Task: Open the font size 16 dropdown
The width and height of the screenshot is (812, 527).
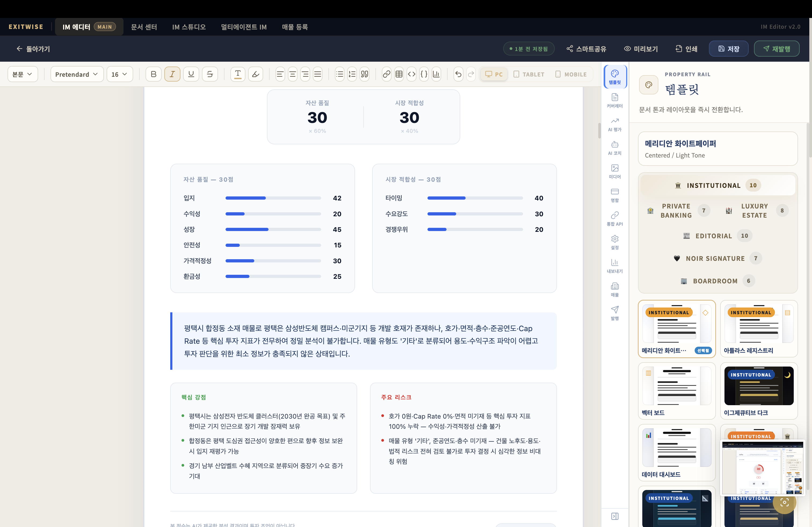Action: (119, 74)
